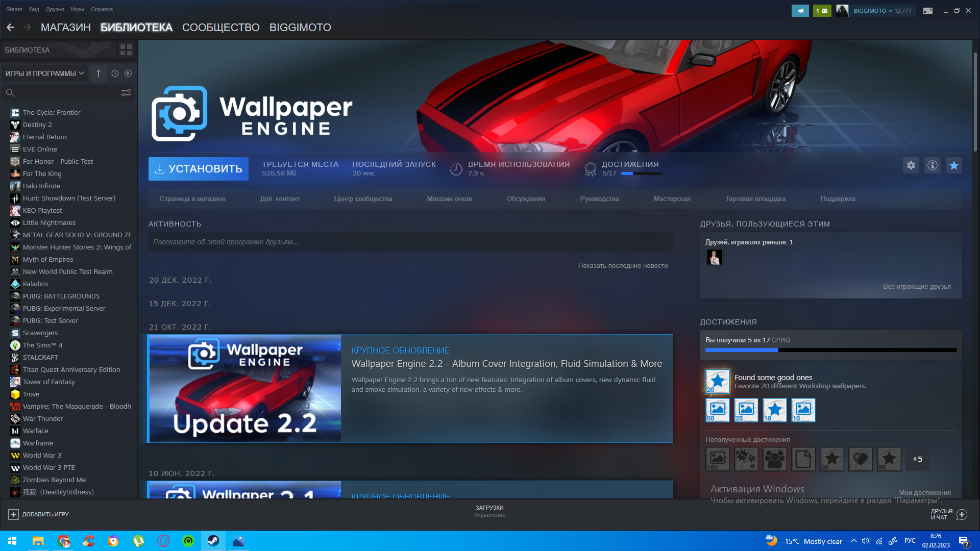Click the achievements progress bar in header
Viewport: 980px width, 551px height.
(641, 173)
